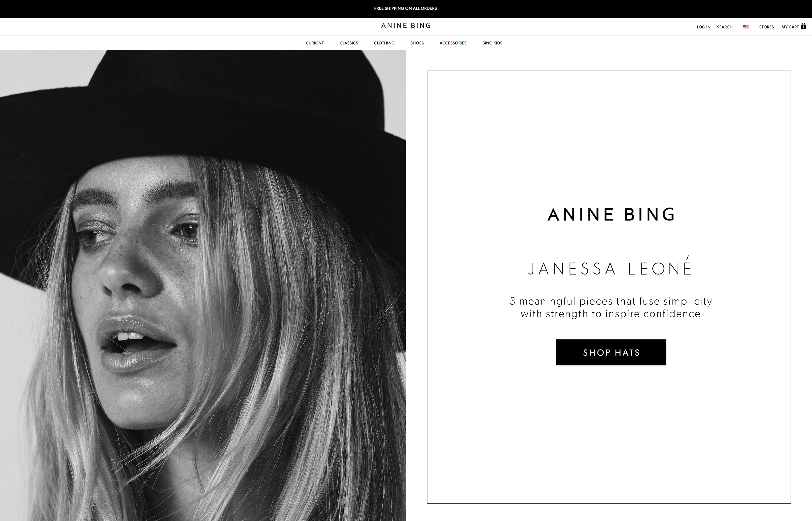Open the Log In link
812x521 pixels.
click(703, 27)
